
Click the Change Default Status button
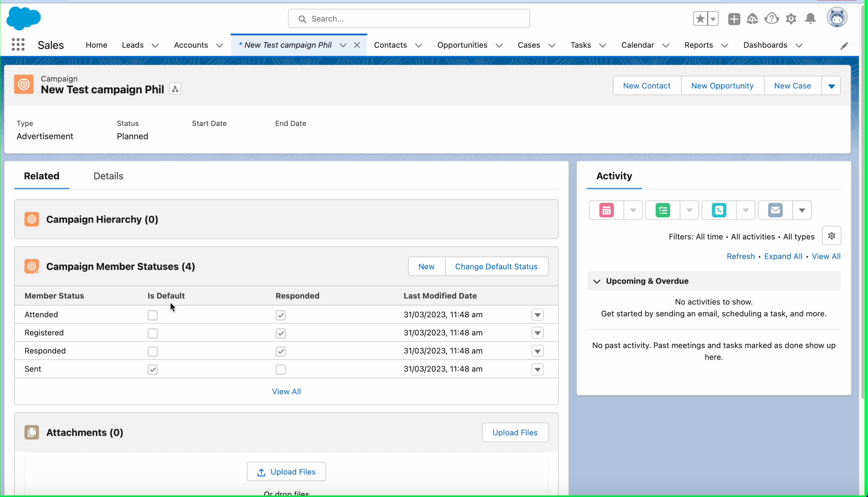(496, 267)
